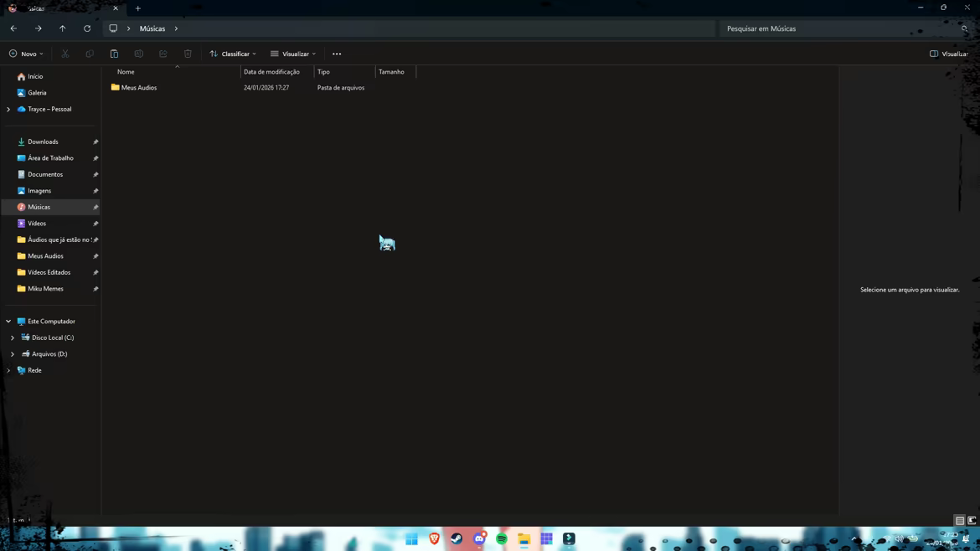Expand the Arquivos (D:) node
Screen dimensions: 980x551
[x=13, y=354]
